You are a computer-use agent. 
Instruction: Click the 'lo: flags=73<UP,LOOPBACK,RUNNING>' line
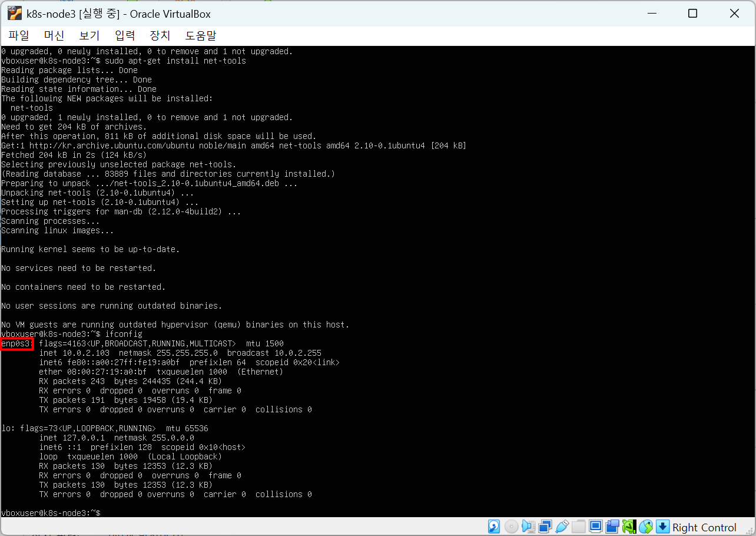[x=105, y=428]
